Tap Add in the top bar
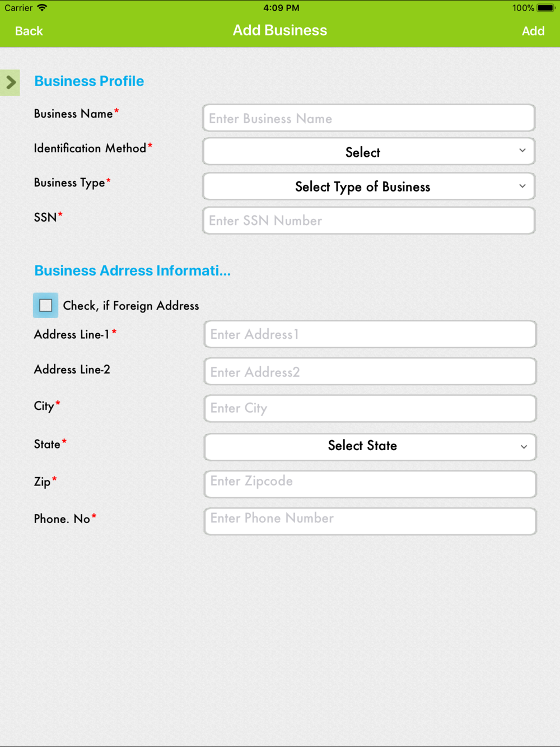 [x=533, y=31]
